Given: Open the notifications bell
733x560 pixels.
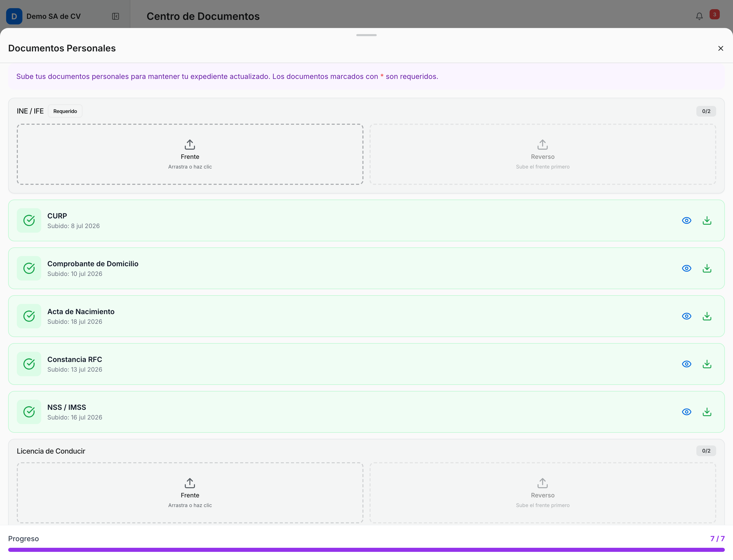Looking at the screenshot, I should (699, 16).
